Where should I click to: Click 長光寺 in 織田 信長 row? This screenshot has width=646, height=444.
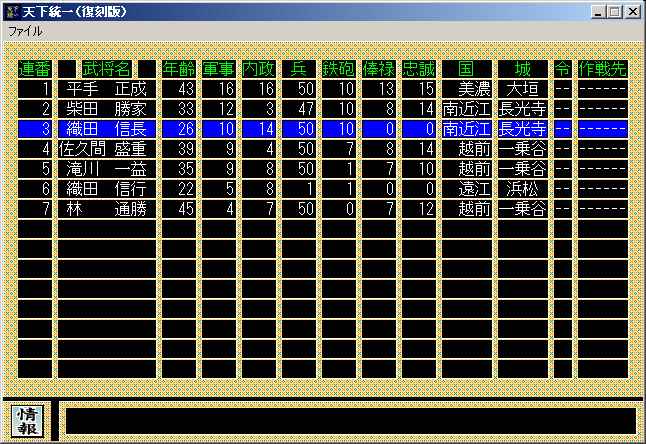point(522,129)
